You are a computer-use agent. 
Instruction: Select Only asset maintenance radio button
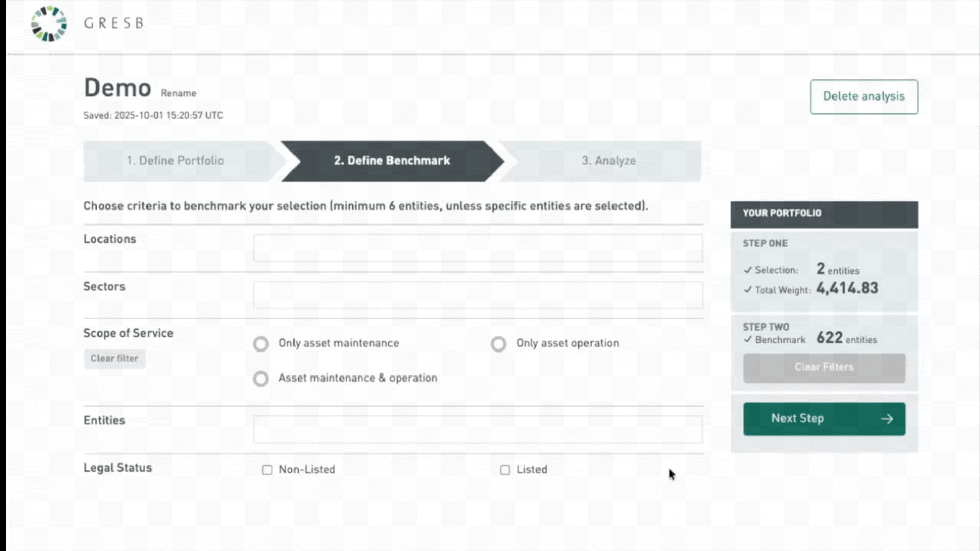coord(261,344)
